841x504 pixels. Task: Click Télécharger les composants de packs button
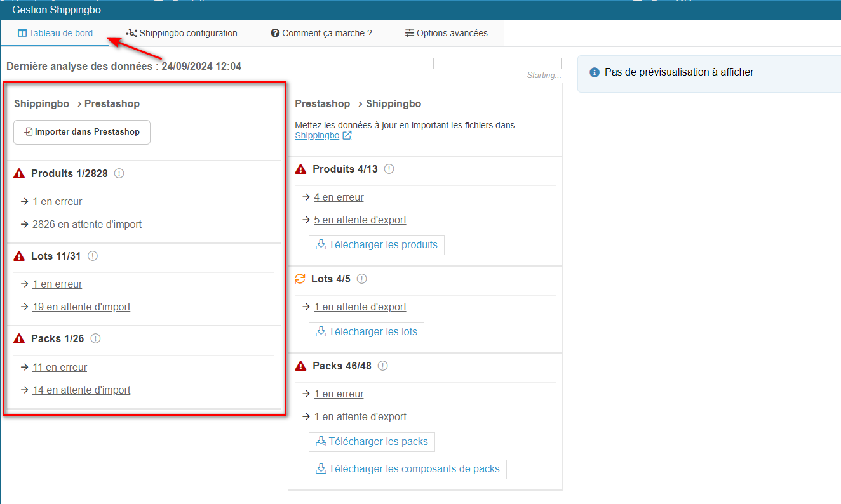pyautogui.click(x=408, y=469)
